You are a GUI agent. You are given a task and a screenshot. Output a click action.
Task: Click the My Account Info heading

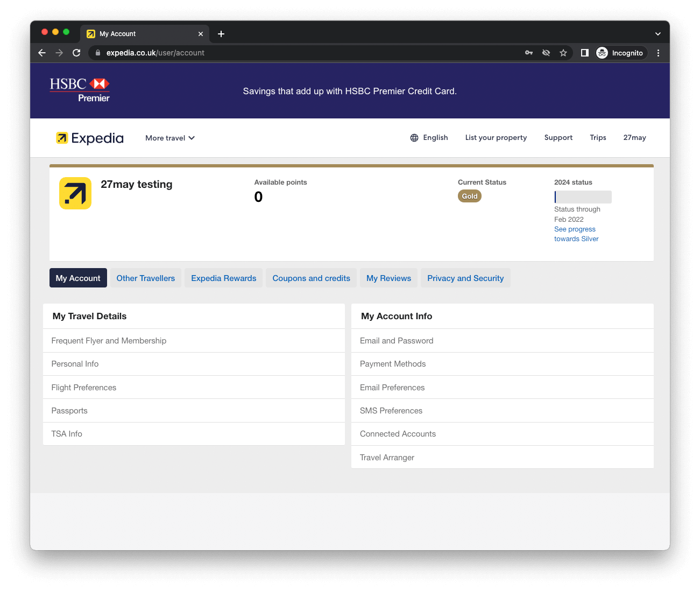click(397, 316)
